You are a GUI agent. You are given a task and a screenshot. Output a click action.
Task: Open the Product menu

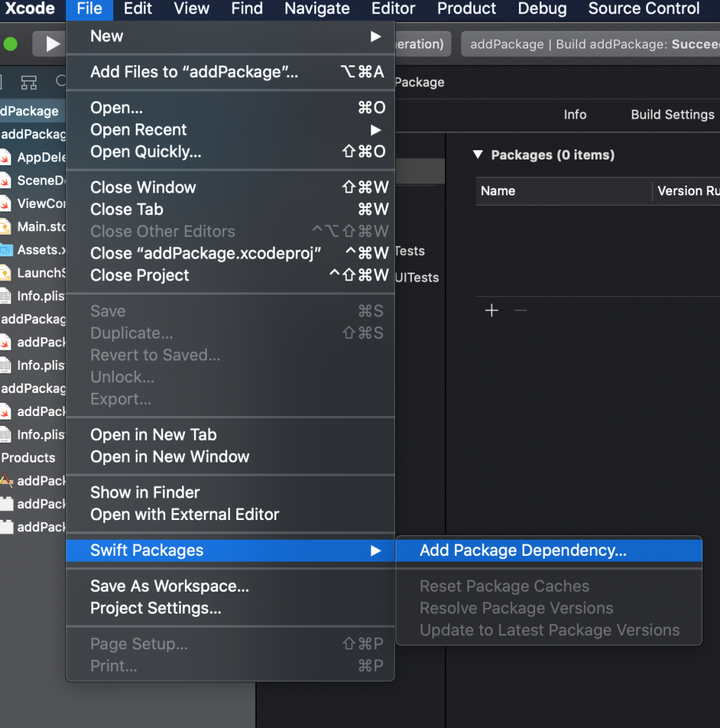[x=466, y=8]
